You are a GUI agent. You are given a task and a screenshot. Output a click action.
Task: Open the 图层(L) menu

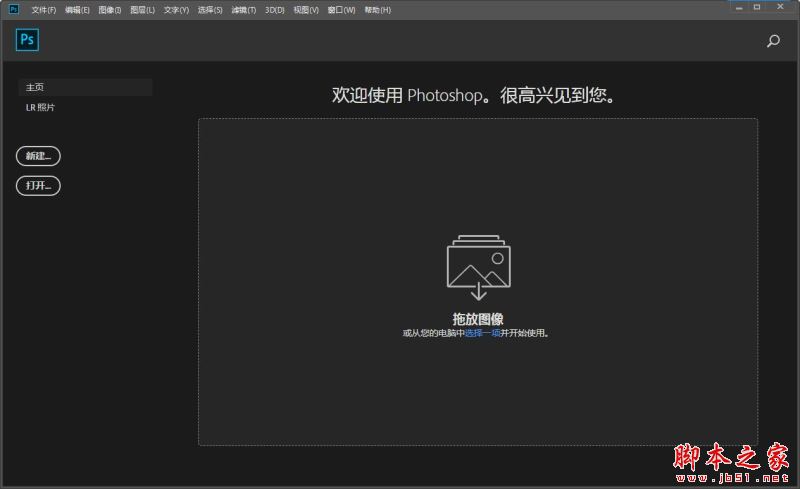[x=142, y=10]
